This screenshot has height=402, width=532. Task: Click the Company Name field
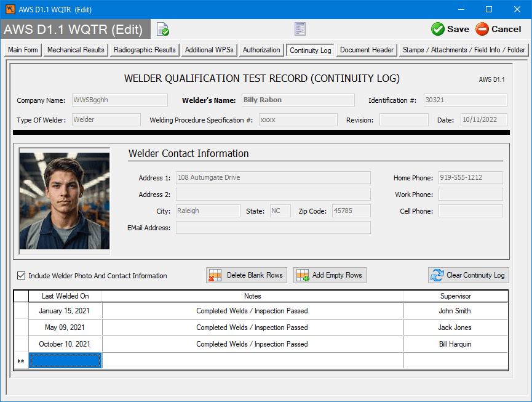point(120,100)
